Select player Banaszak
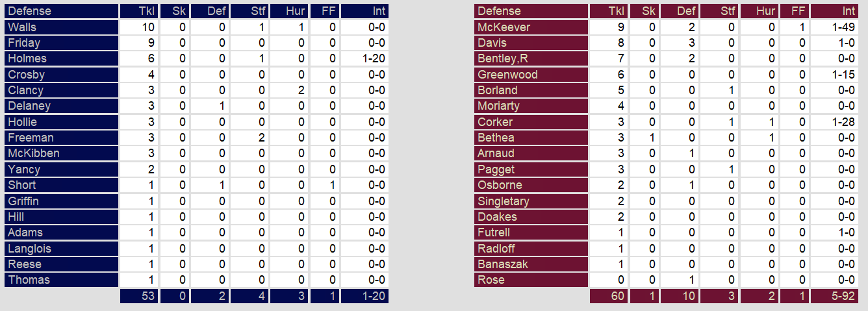868x311 pixels. [x=502, y=264]
